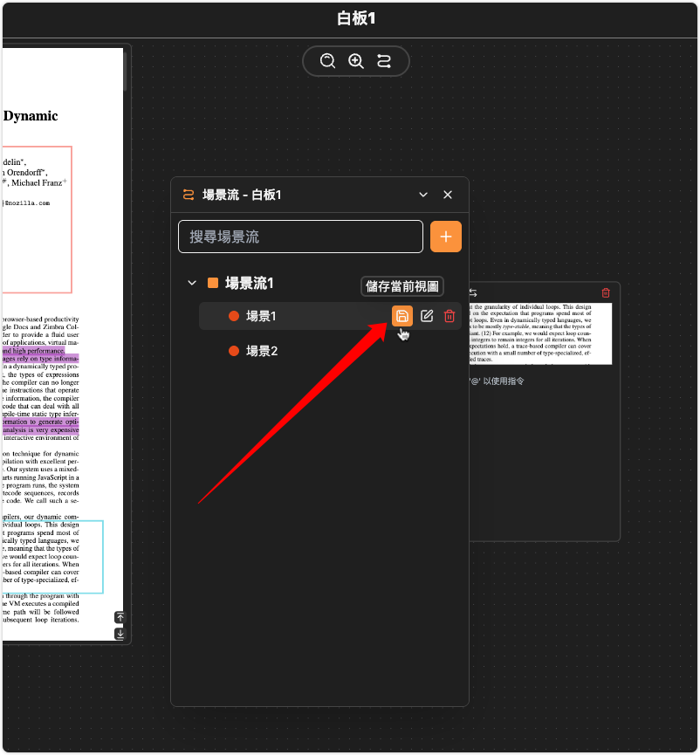The height and width of the screenshot is (755, 700).
Task: Delete the excerpt card on the whiteboard
Action: (x=606, y=293)
